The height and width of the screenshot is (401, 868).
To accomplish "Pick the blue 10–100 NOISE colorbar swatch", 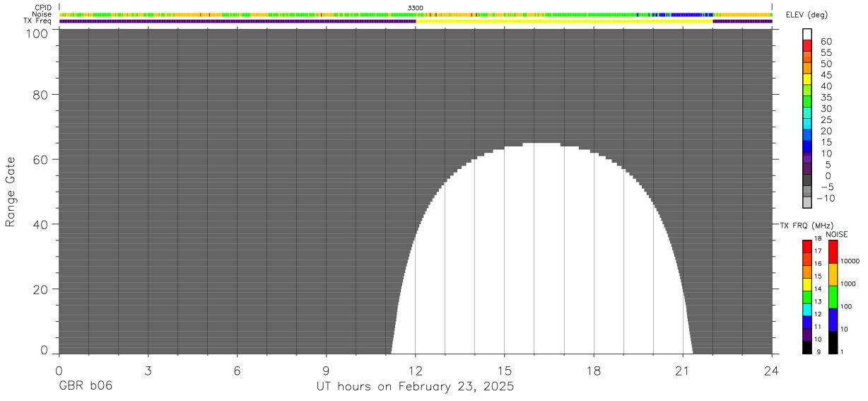I will 833,320.
